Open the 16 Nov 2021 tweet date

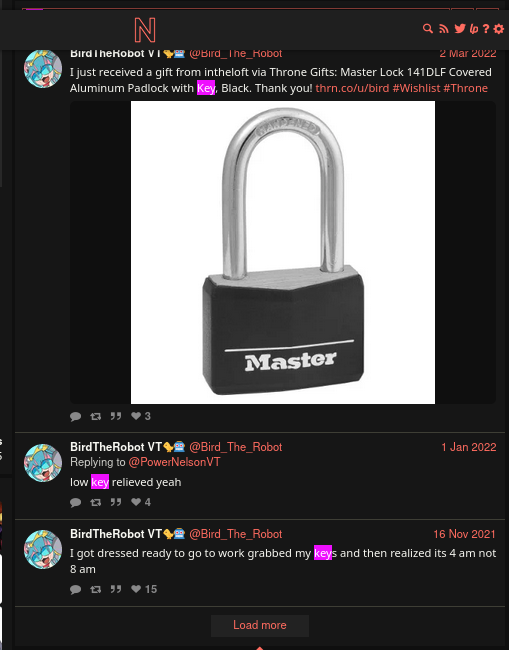[464, 534]
